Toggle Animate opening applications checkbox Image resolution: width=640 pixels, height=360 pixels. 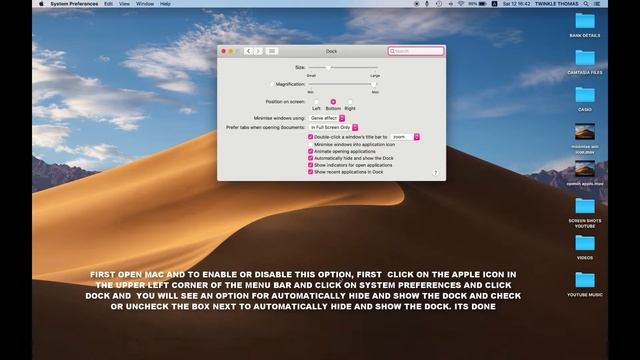tap(310, 151)
